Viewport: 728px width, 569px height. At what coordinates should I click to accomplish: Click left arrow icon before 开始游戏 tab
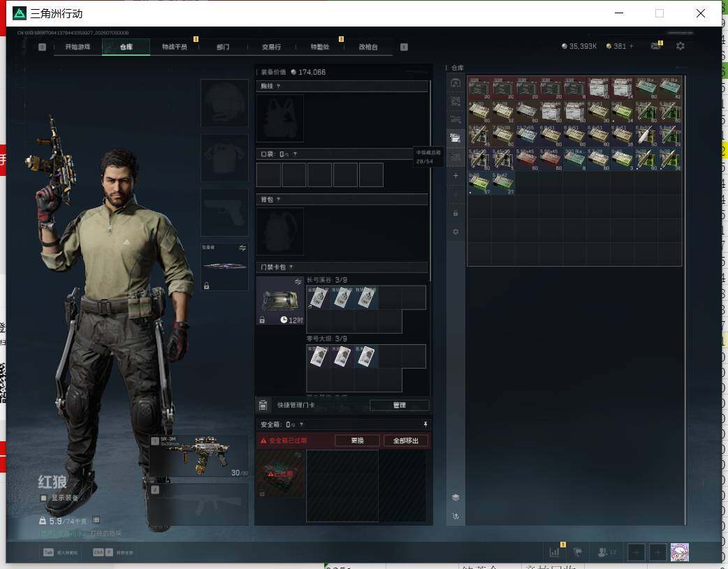pos(42,47)
